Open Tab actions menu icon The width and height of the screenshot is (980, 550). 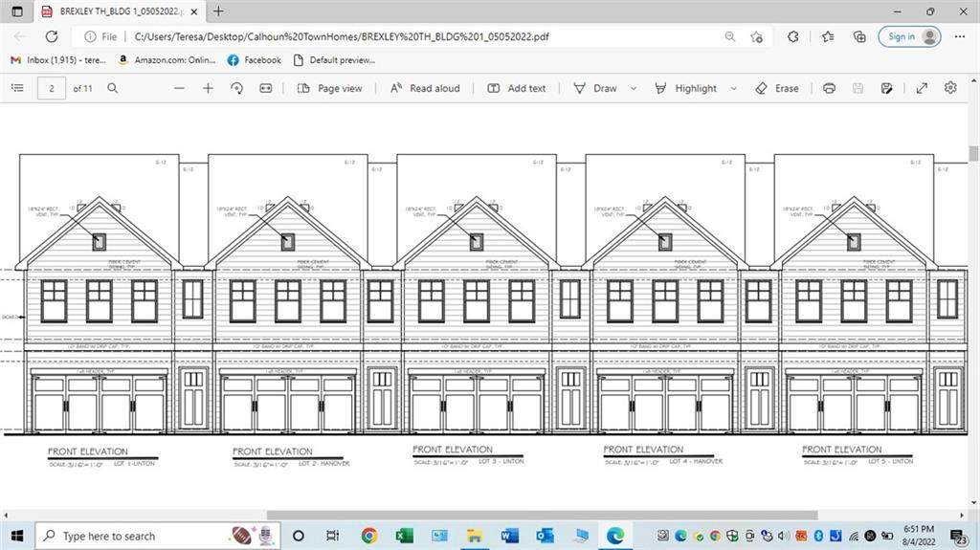tap(17, 11)
